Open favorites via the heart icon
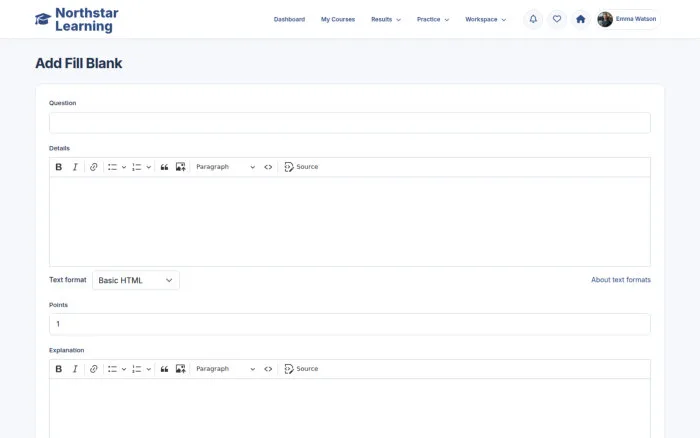Screen dimensions: 700x438 point(557,19)
